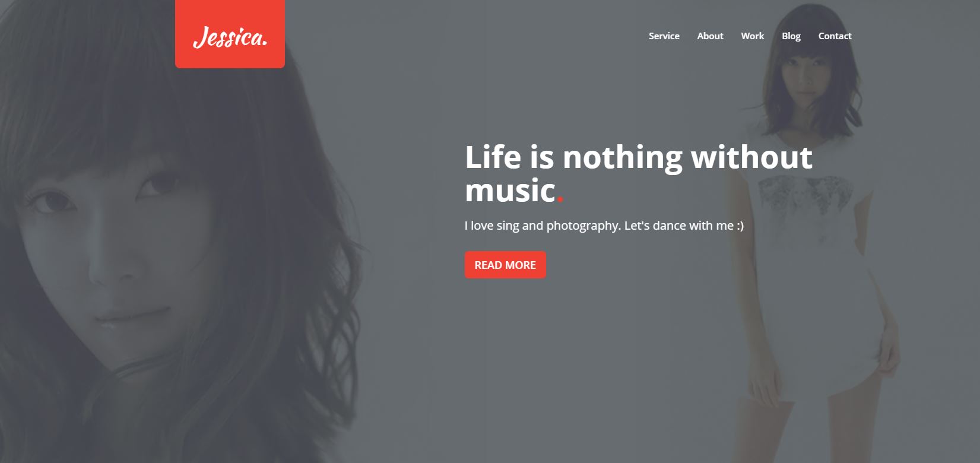Click the word 'without' in the headline
This screenshot has width=980, height=463.
tap(751, 157)
